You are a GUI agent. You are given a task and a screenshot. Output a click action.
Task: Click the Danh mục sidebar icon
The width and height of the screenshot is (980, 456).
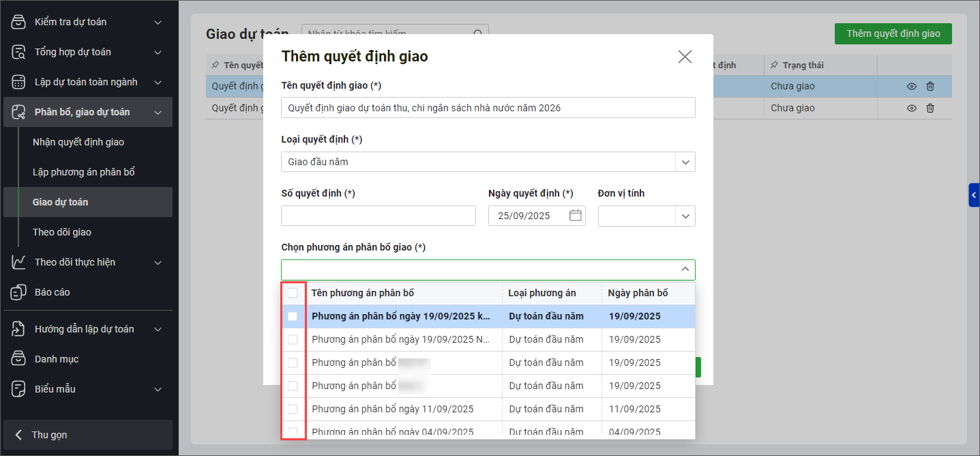coord(19,359)
